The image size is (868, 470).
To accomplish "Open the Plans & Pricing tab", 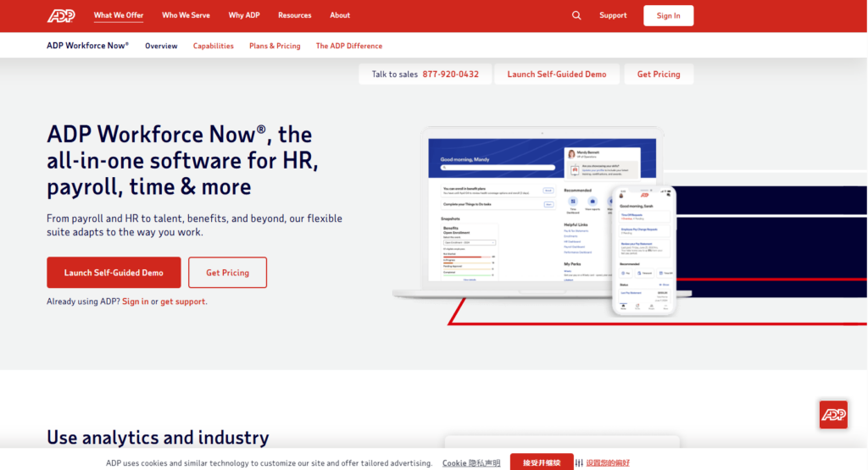I will pyautogui.click(x=275, y=46).
